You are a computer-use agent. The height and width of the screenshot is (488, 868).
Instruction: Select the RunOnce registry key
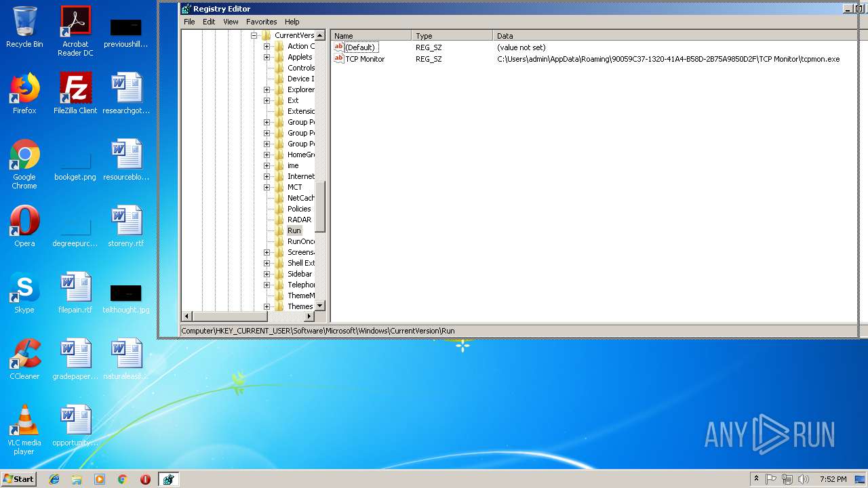click(x=301, y=241)
